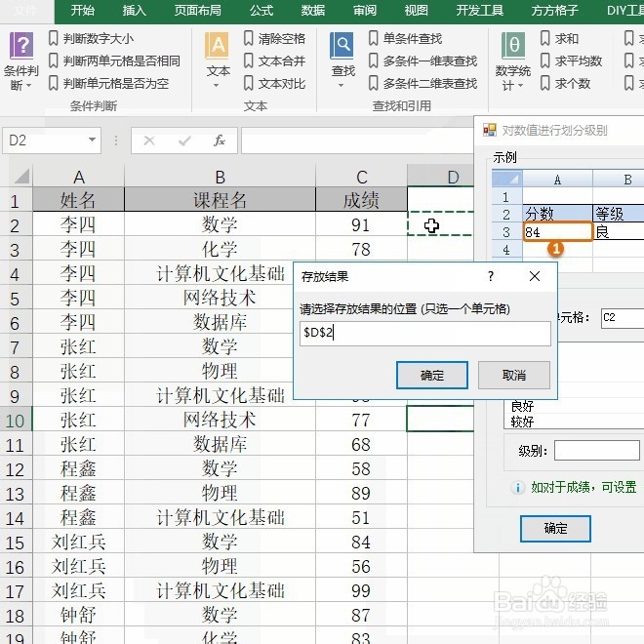644x644 pixels.
Task: Click help question mark in 存放结果 dialog
Action: tap(491, 276)
